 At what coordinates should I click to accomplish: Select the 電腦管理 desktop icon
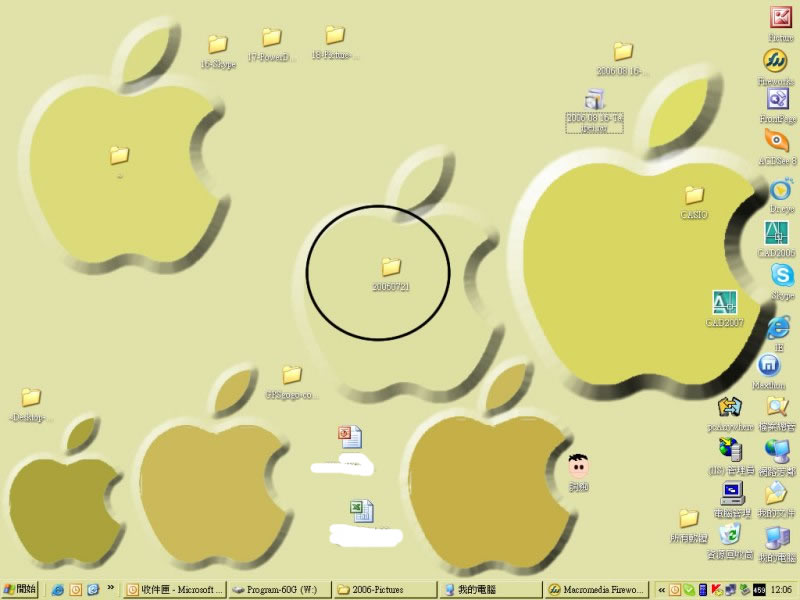(x=732, y=492)
